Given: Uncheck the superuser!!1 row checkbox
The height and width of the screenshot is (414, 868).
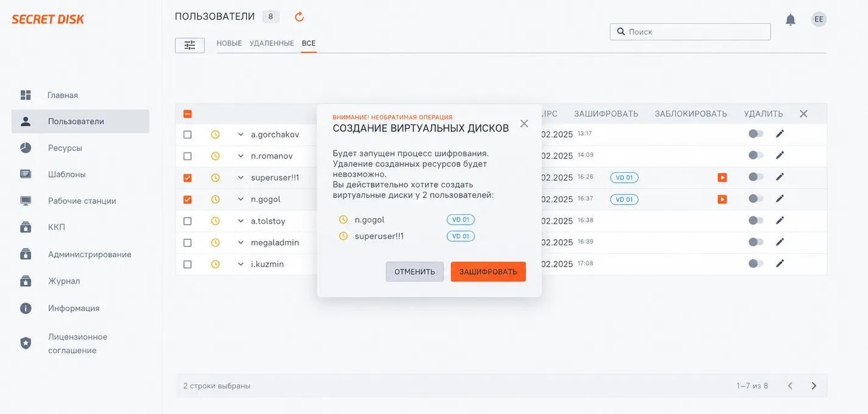Looking at the screenshot, I should [x=188, y=178].
